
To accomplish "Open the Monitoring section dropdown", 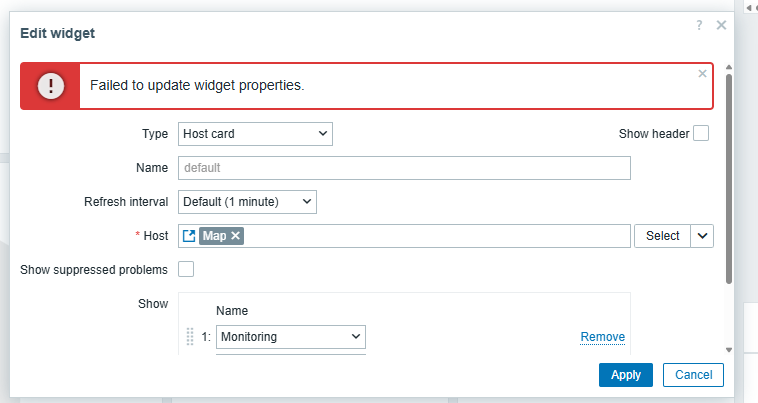I will [291, 337].
